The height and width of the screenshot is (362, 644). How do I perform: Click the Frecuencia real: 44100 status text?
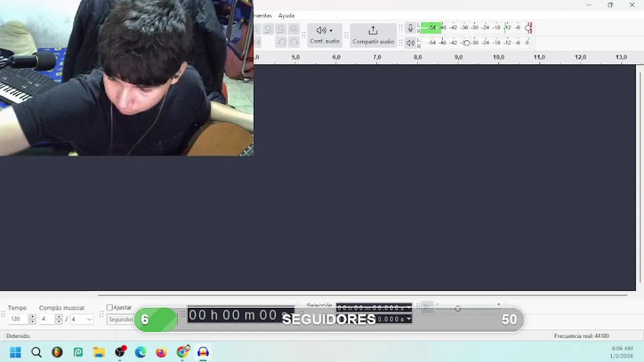click(x=582, y=336)
